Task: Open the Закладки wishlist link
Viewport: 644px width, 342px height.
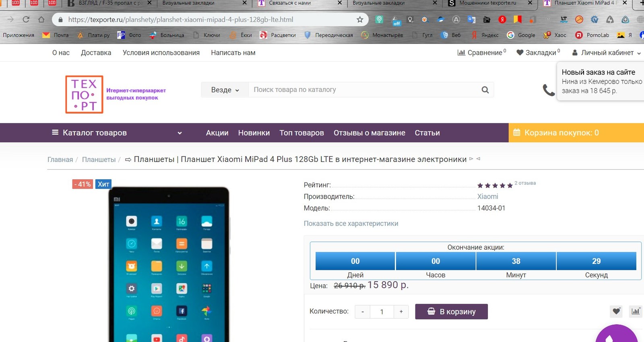Action: click(538, 52)
